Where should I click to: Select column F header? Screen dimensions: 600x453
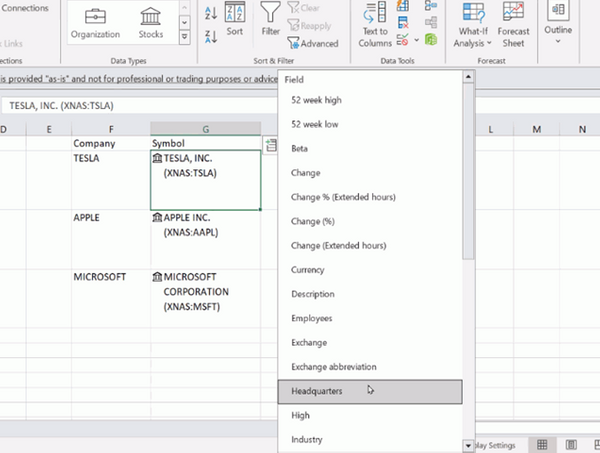(x=111, y=129)
